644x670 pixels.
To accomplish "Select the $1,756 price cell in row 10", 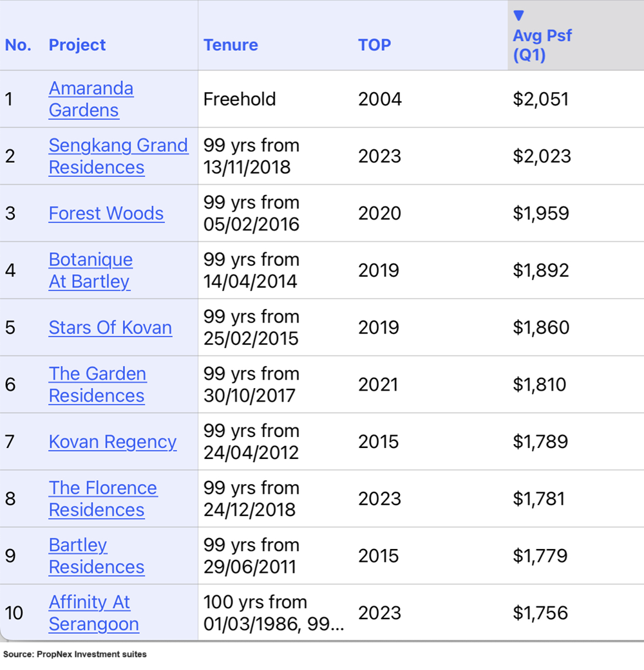I will click(x=540, y=613).
